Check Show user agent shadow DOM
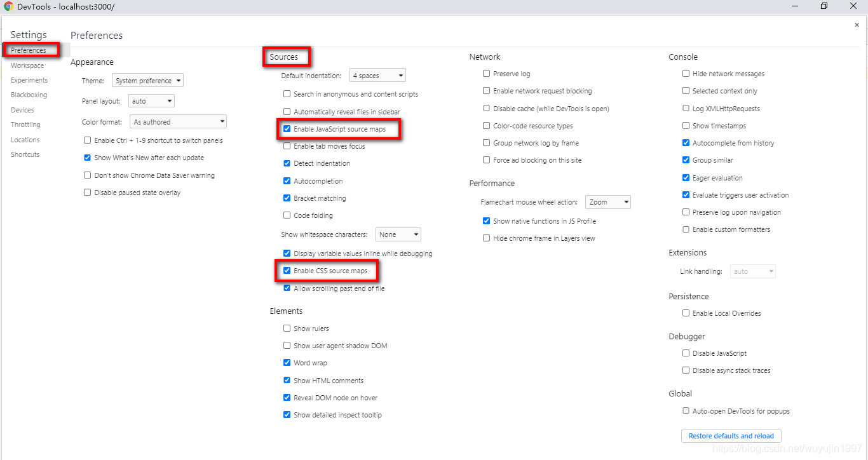The height and width of the screenshot is (460, 868). click(x=287, y=346)
